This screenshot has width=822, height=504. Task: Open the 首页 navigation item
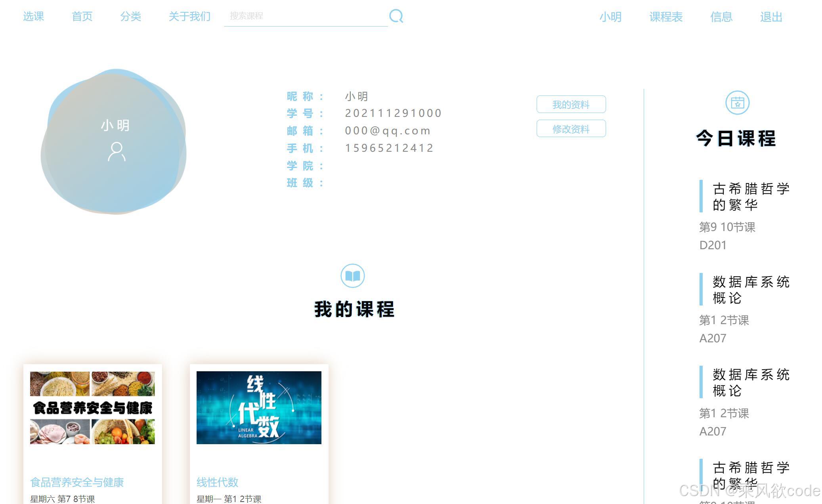tap(82, 16)
